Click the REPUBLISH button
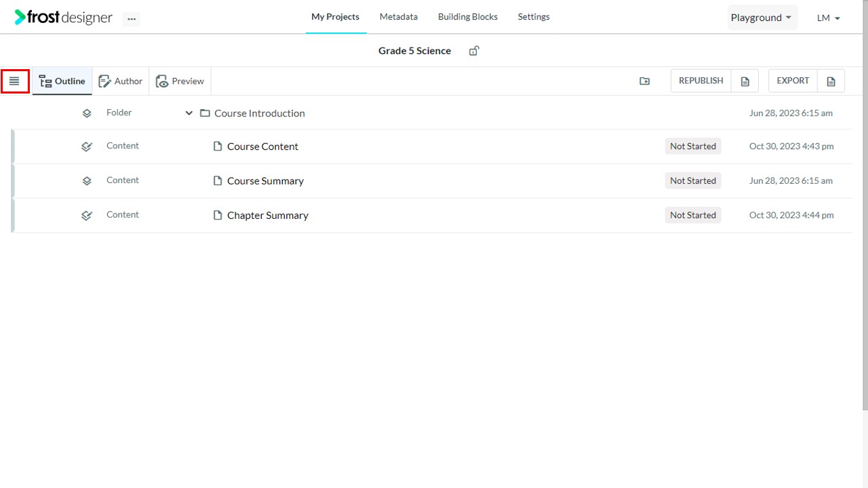 pos(701,81)
